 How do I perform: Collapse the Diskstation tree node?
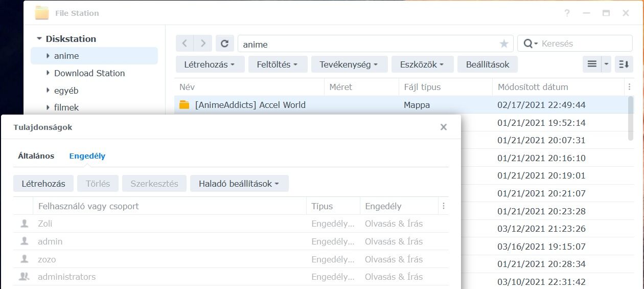click(39, 39)
